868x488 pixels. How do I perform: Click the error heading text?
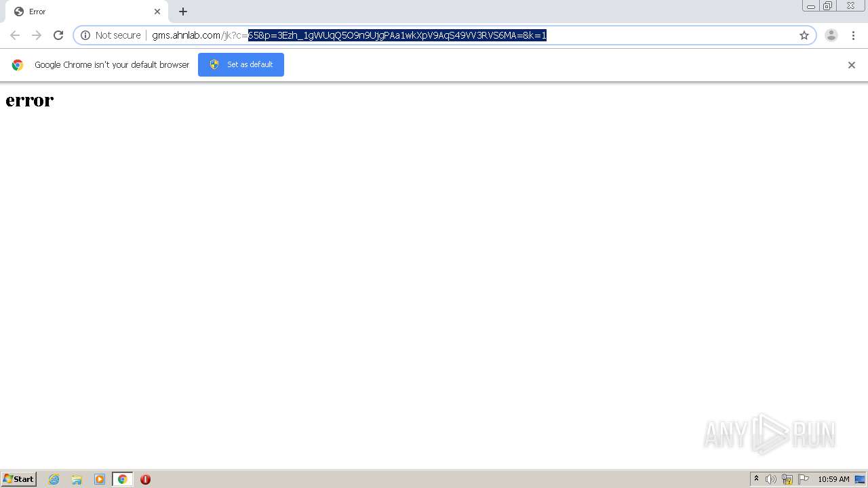pyautogui.click(x=29, y=100)
